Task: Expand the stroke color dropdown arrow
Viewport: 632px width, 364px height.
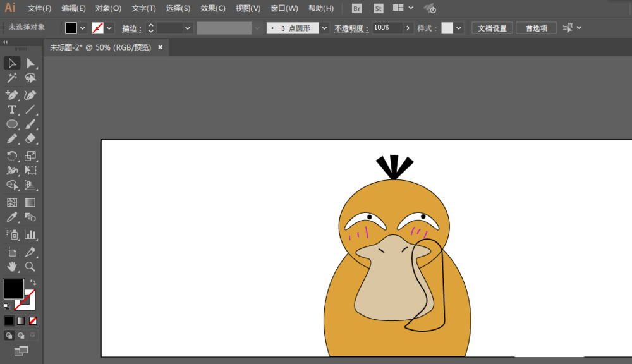Action: (x=109, y=28)
